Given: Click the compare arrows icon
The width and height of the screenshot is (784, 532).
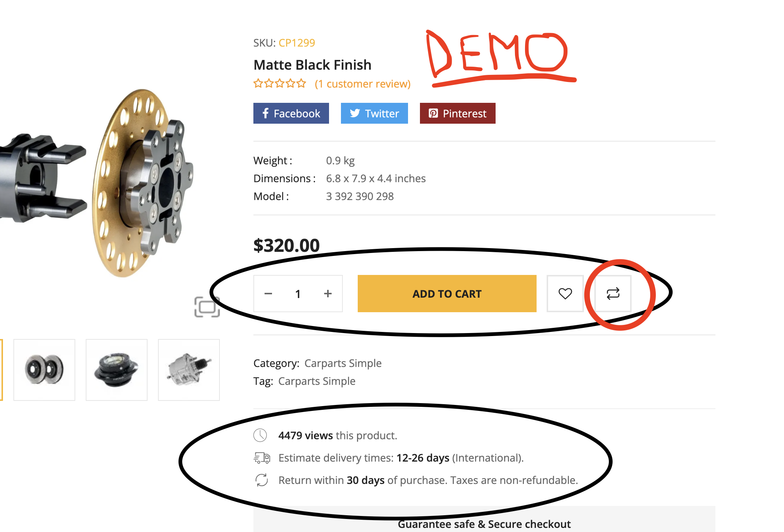Looking at the screenshot, I should (613, 294).
